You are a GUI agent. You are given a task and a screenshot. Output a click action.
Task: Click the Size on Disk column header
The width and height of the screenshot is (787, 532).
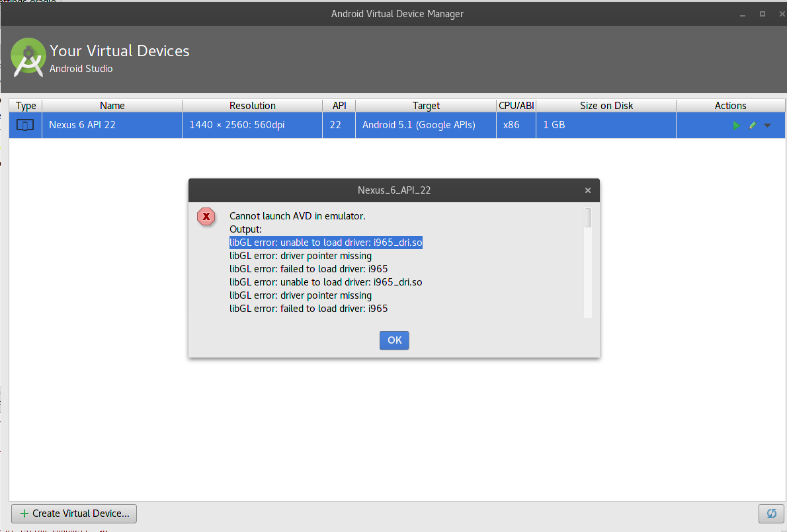(606, 105)
